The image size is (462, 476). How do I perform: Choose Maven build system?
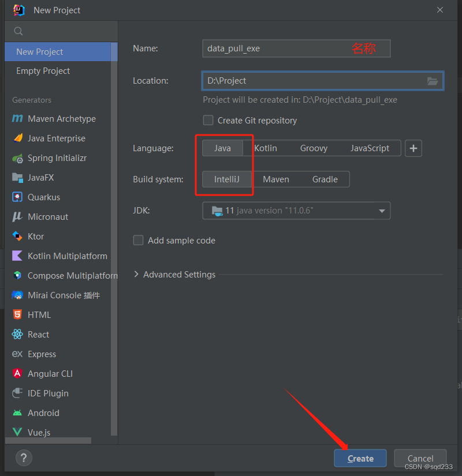click(x=276, y=179)
